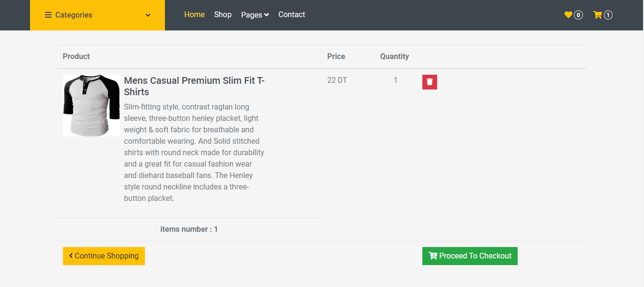Viewport: 644px width, 287px height.
Task: Open the Shop menu item
Action: (223, 14)
